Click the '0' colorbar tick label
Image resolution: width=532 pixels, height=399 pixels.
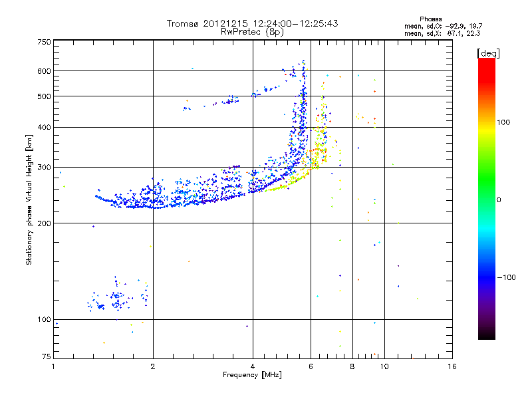click(x=499, y=199)
